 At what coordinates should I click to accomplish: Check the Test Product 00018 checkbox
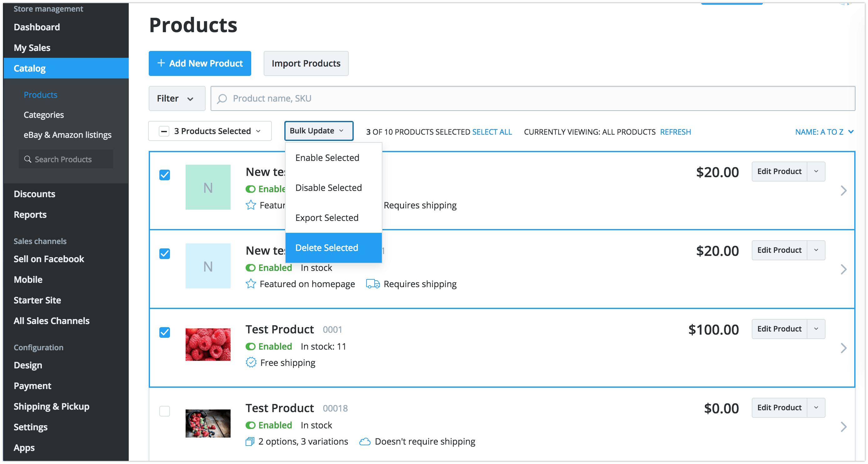164,411
